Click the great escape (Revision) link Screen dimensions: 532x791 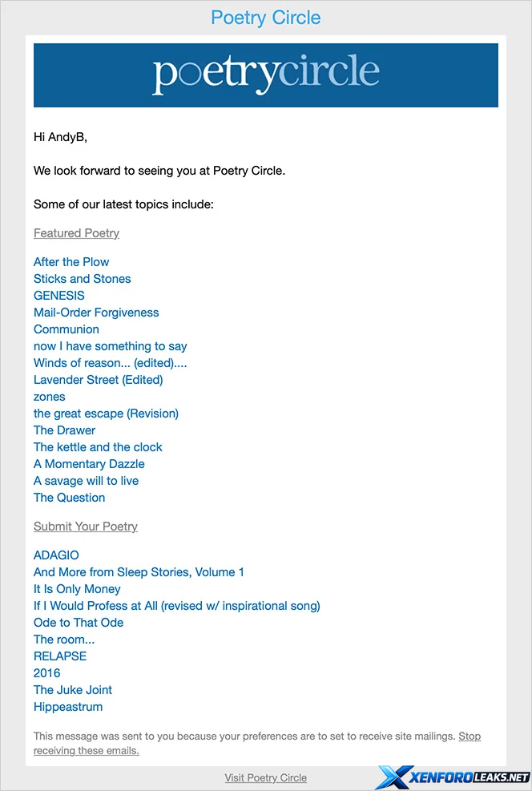tap(106, 414)
